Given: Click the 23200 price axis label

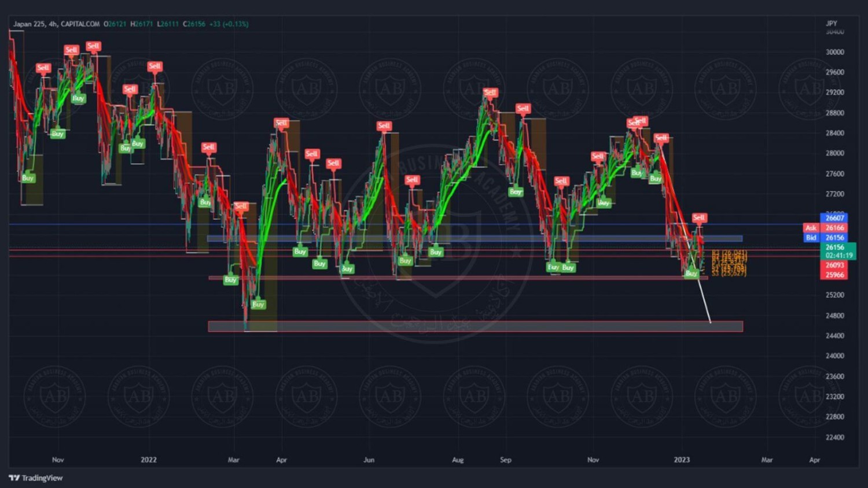Looking at the screenshot, I should coord(834,397).
